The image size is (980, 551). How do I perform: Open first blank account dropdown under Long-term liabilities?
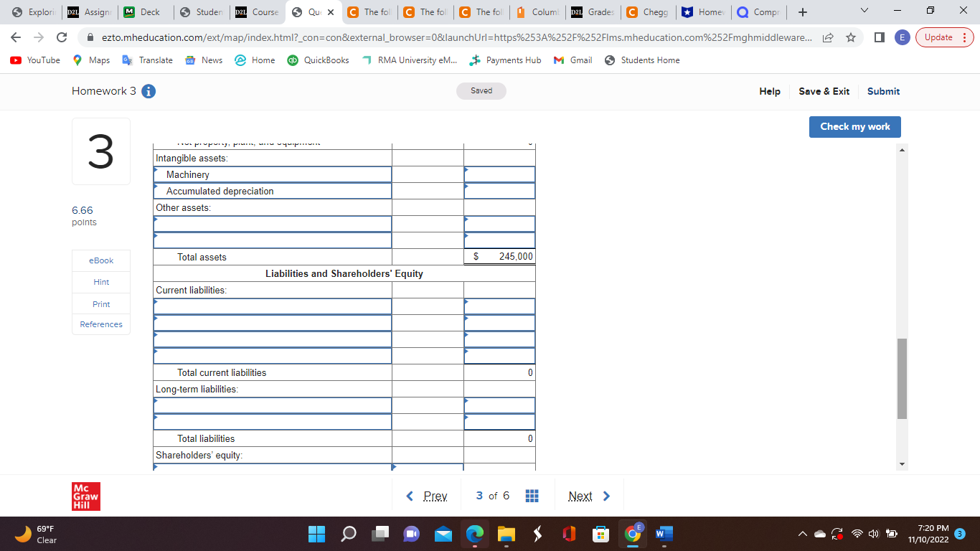[x=273, y=405]
